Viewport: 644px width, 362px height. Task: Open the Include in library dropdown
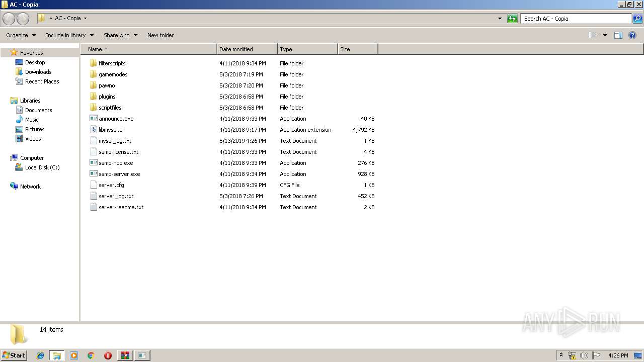tap(69, 35)
